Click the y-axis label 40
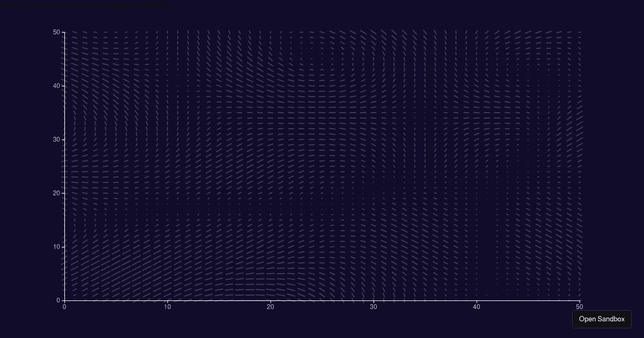This screenshot has height=338, width=644. [56, 86]
